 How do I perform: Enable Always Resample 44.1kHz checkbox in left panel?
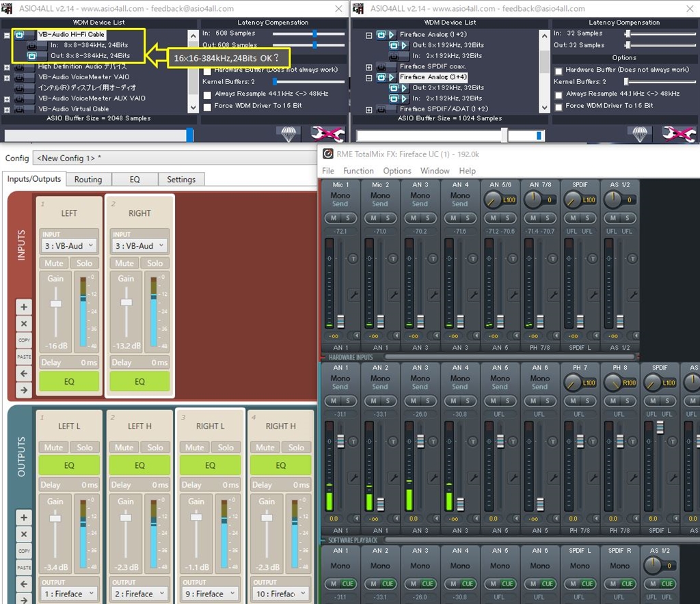point(208,94)
